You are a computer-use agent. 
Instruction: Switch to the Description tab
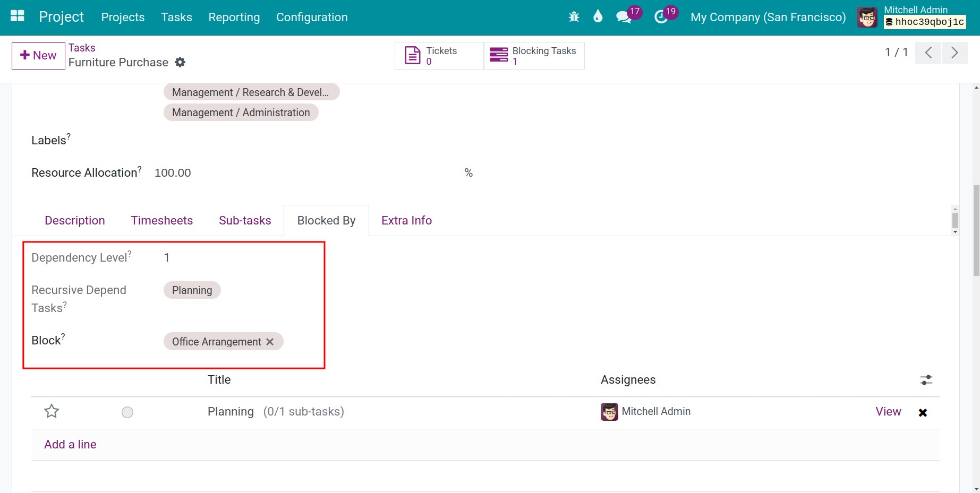coord(75,220)
